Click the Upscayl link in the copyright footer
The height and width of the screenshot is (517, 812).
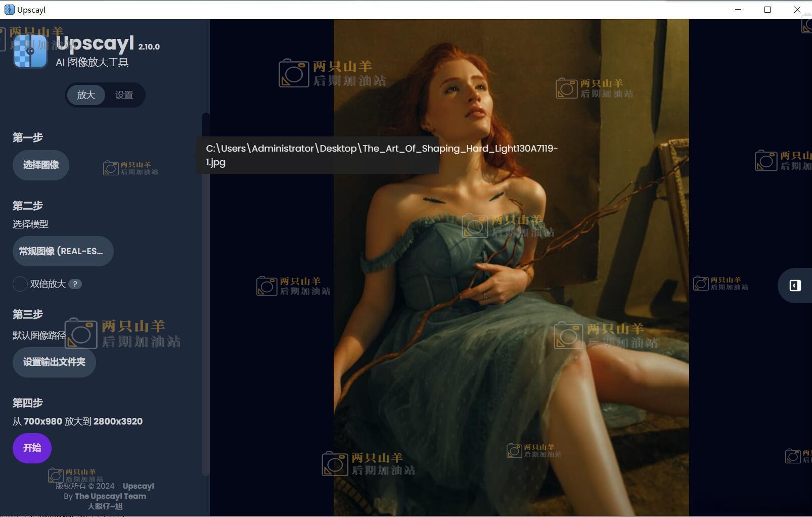[x=138, y=486]
